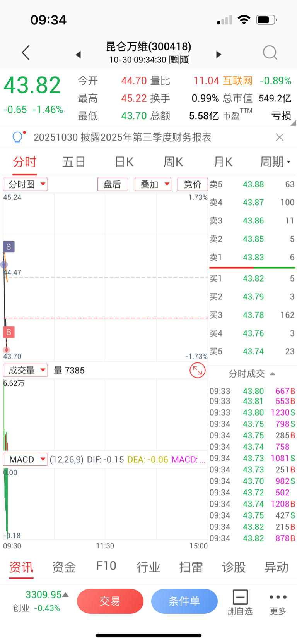Tap the 通 connect badge

coord(185,60)
